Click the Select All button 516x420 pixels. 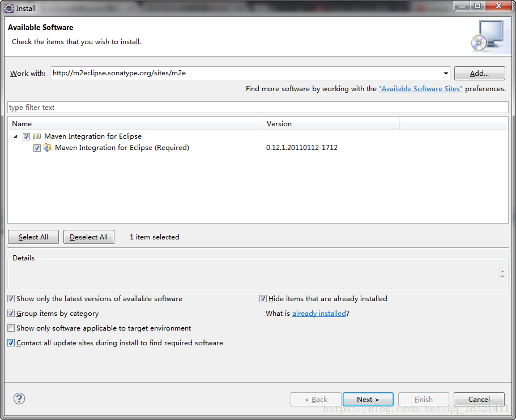33,237
